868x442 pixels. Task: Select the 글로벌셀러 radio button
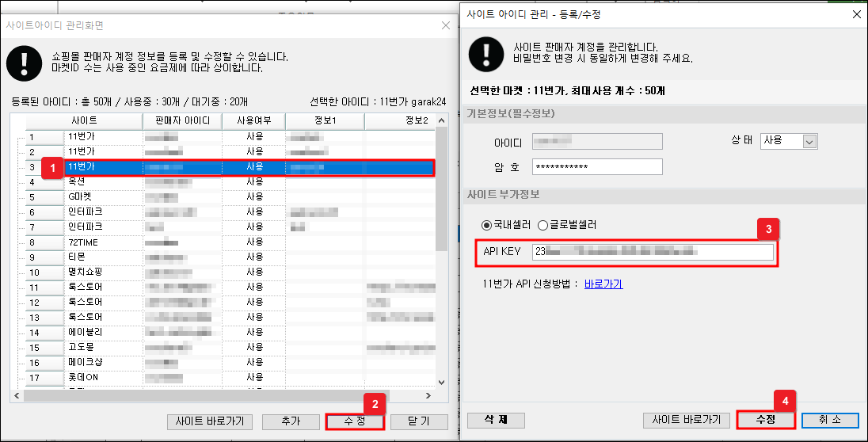(x=543, y=225)
